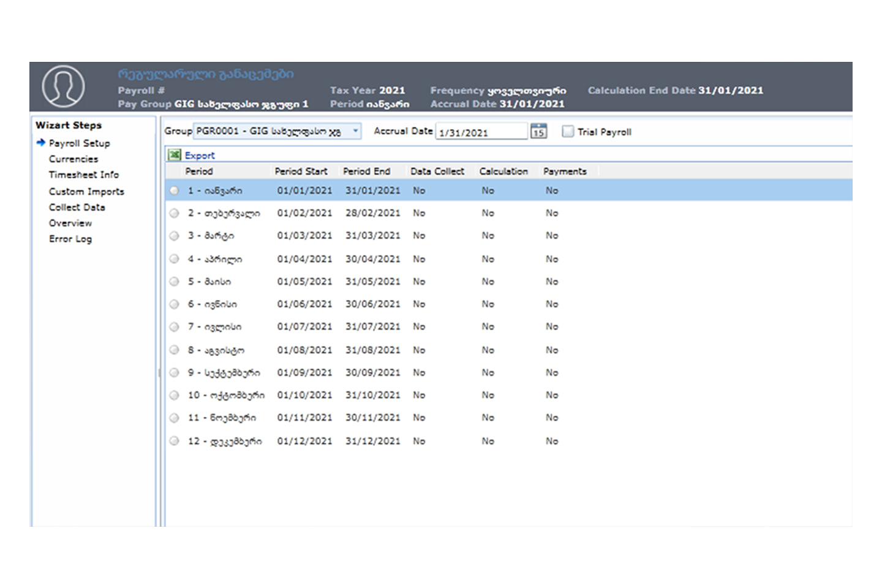Open the Accrual Date calendar picker
Viewport: 882px width, 588px height.
point(538,131)
